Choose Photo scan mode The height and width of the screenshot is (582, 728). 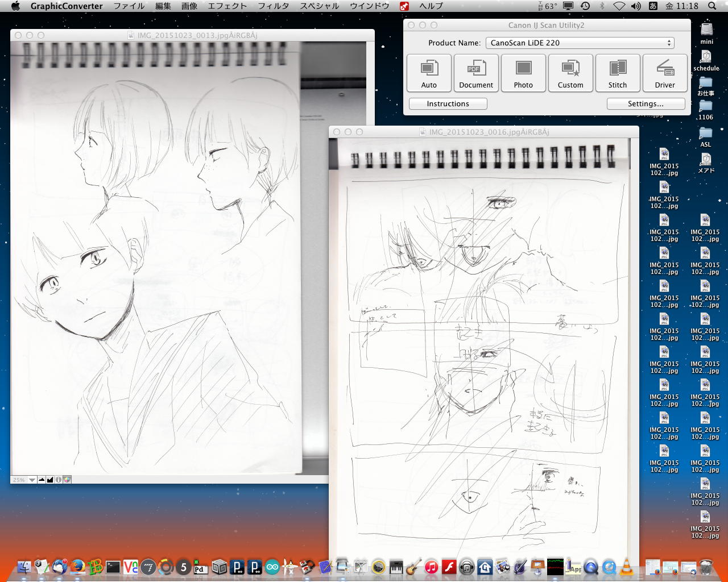523,73
